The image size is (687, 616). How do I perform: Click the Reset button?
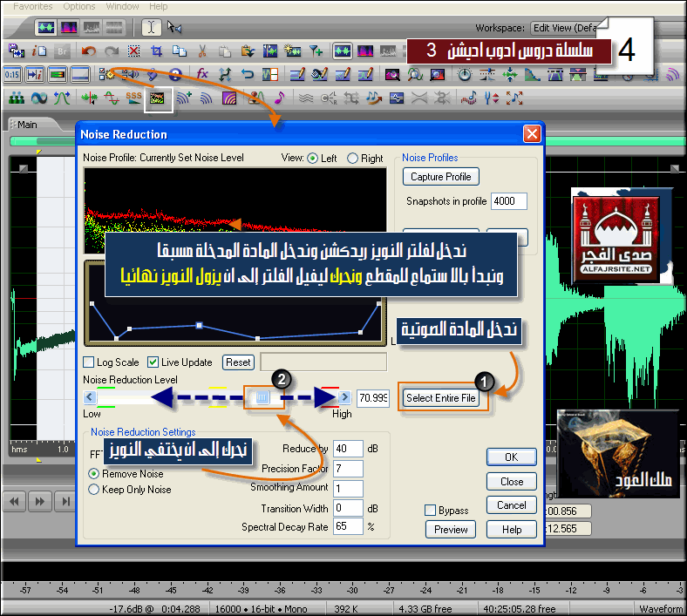pyautogui.click(x=238, y=362)
